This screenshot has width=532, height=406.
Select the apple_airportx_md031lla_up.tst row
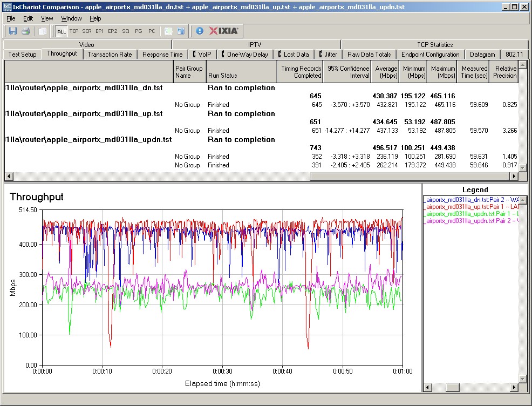click(261, 114)
